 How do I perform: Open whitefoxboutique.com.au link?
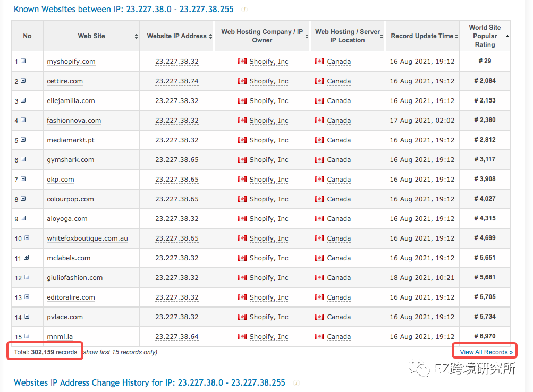point(87,238)
